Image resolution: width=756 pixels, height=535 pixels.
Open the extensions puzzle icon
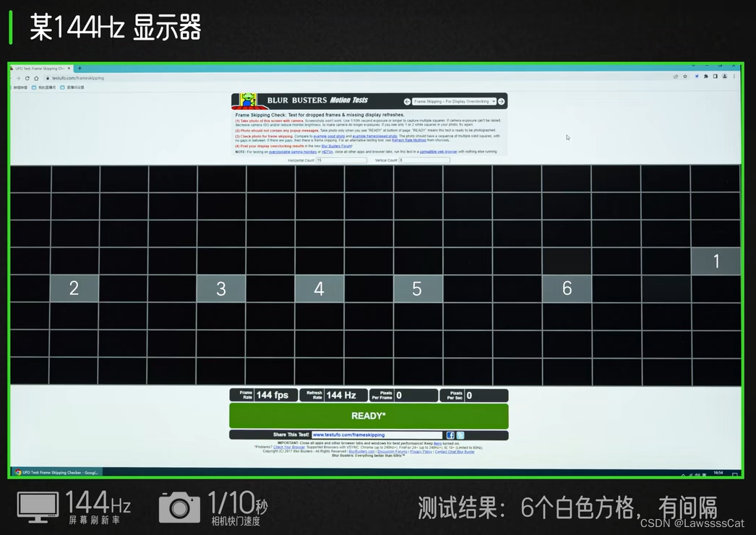pos(706,76)
